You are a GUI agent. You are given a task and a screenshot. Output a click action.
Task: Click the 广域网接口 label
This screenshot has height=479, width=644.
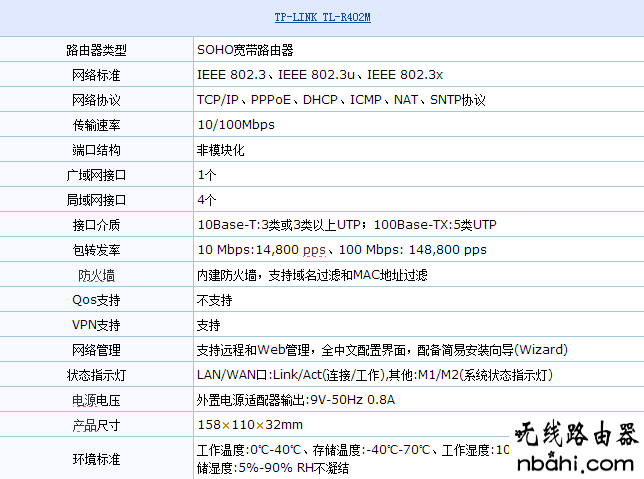96,175
